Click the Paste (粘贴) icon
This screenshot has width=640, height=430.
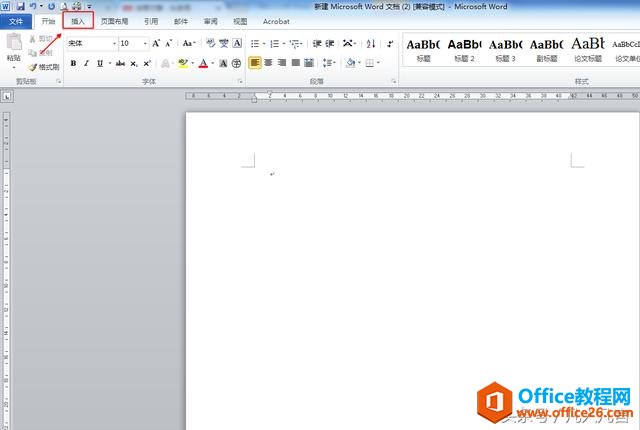coord(14,48)
